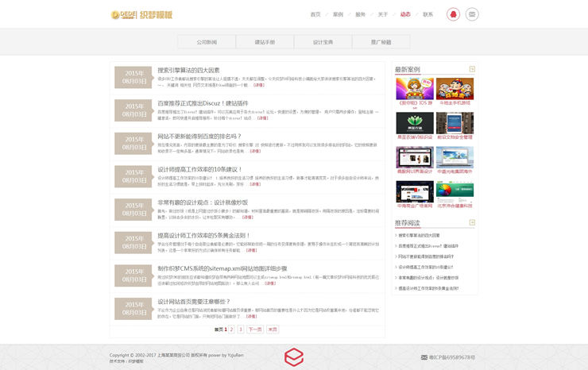Click the DEDE 织梦模板 site logo
Viewport: 588px width, 370px height.
coord(141,14)
